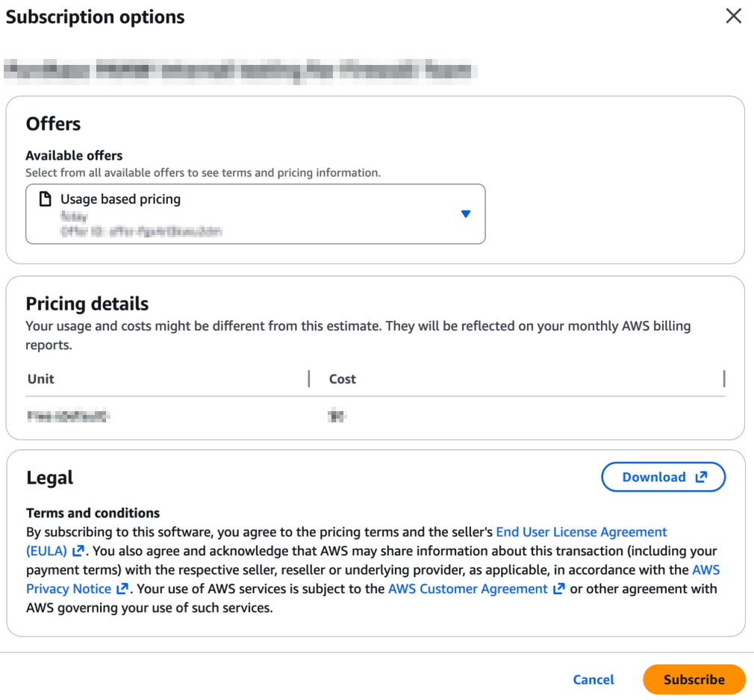Click the Download button in Legal section

point(663,477)
